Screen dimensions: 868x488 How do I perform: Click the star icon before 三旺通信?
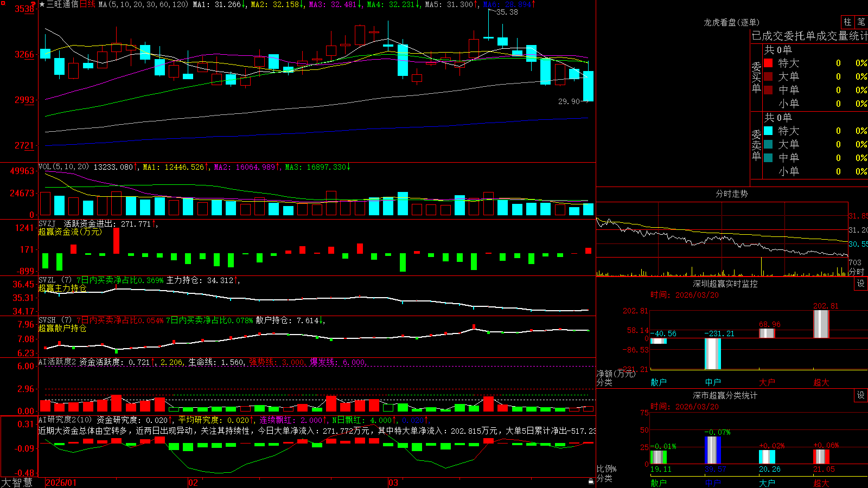pyautogui.click(x=42, y=4)
